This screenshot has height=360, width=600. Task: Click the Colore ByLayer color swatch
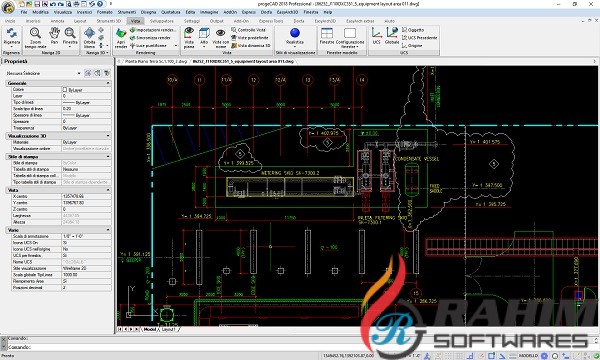pyautogui.click(x=65, y=90)
